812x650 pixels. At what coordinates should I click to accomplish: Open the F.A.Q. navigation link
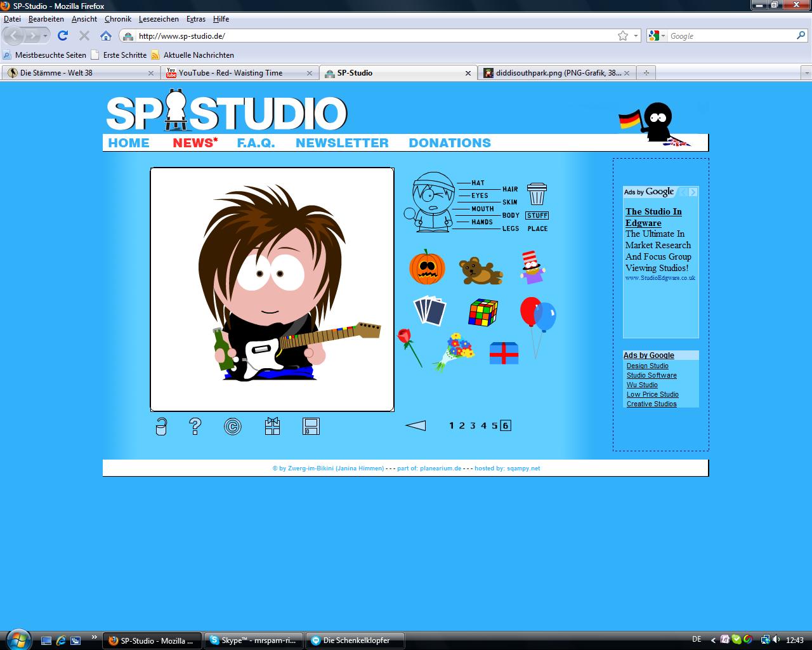coord(256,143)
